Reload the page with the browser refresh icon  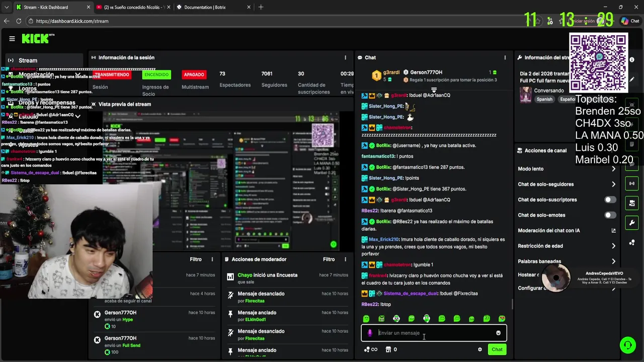[x=19, y=21]
